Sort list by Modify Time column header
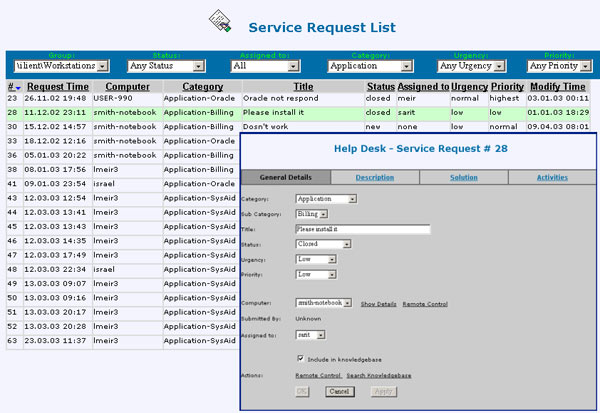This screenshot has width=600, height=413. [x=557, y=87]
